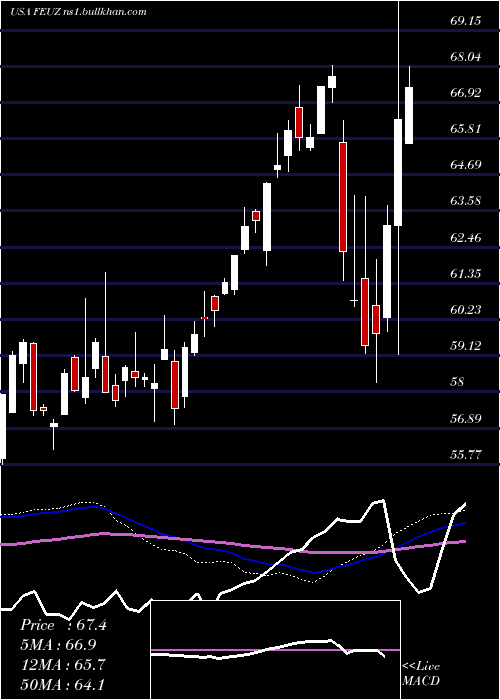Screen dimensions: 500x700
Task: Select the 69.15 price axis label
Action: 466,20
